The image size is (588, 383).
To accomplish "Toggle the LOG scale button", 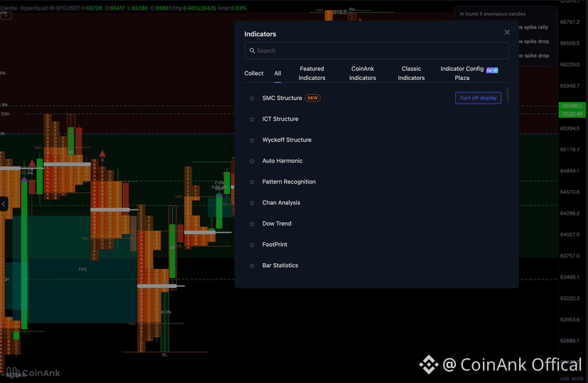I will click(x=565, y=379).
